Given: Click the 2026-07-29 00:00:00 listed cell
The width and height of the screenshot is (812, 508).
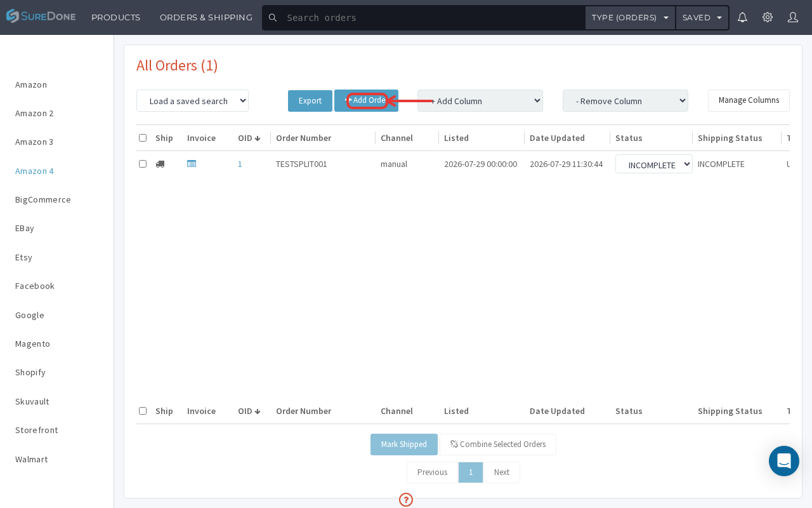Looking at the screenshot, I should click(480, 164).
